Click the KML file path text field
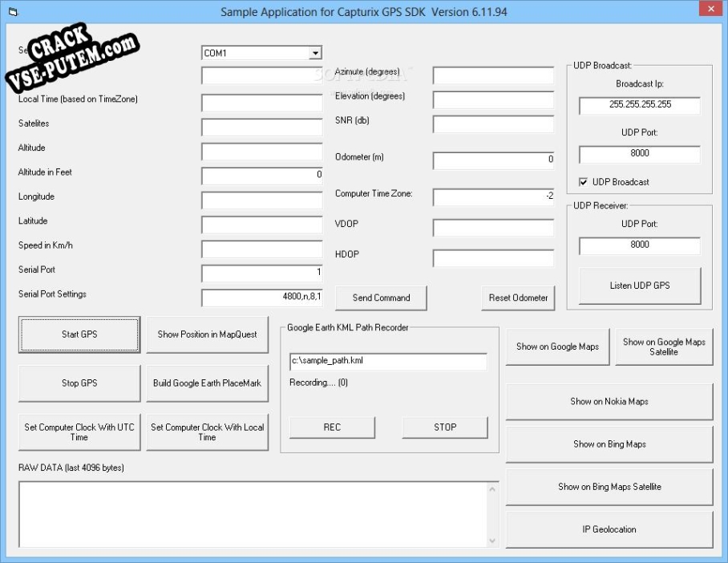The height and width of the screenshot is (563, 728). 388,362
